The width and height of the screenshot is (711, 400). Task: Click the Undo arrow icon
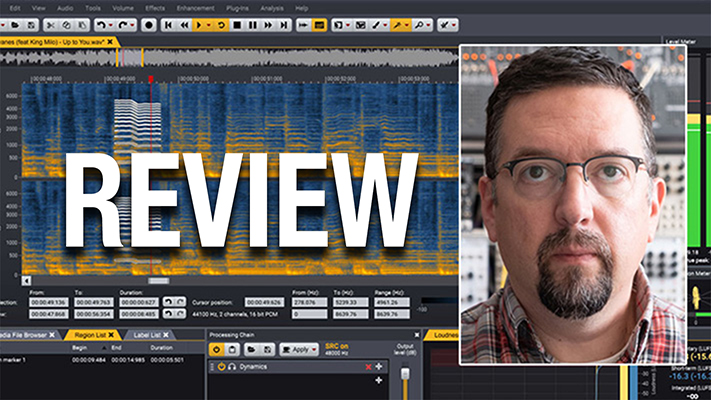click(x=102, y=24)
